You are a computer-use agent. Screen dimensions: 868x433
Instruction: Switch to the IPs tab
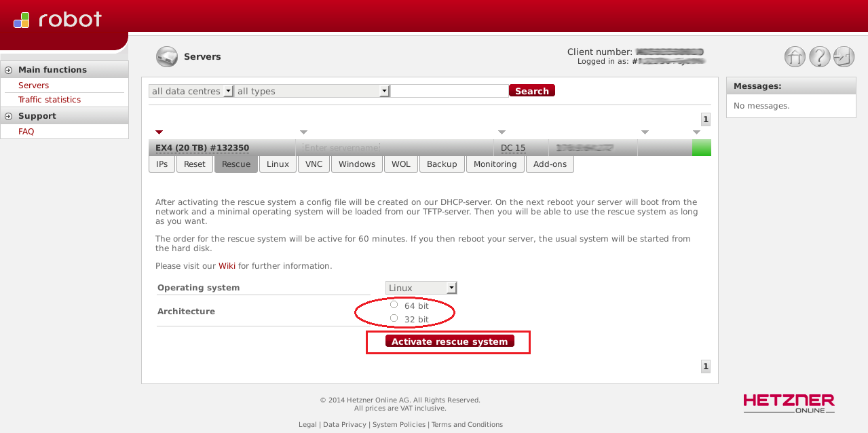point(162,164)
